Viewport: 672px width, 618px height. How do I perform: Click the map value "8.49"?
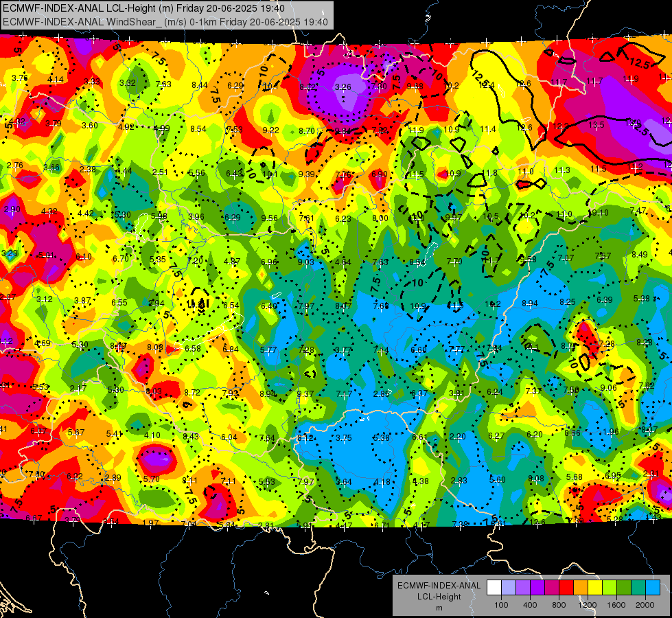[640, 254]
